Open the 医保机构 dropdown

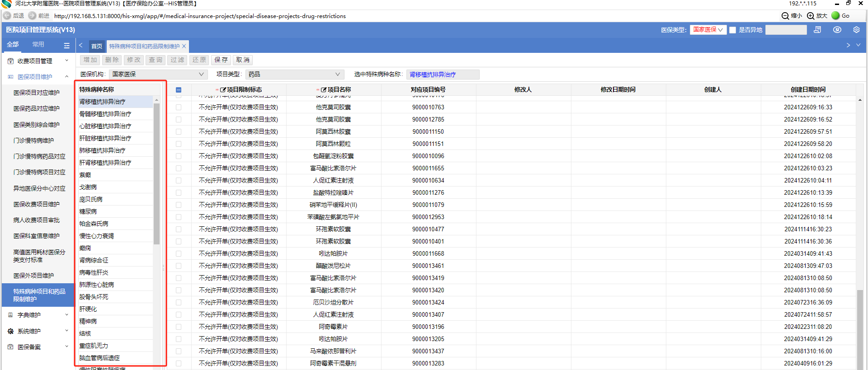pos(158,74)
